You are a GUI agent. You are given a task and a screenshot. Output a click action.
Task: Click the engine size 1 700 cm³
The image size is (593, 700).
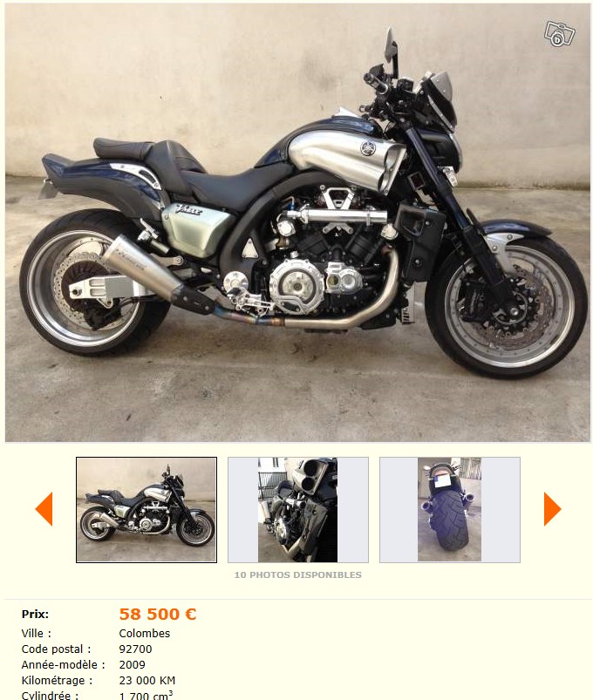coord(146,695)
